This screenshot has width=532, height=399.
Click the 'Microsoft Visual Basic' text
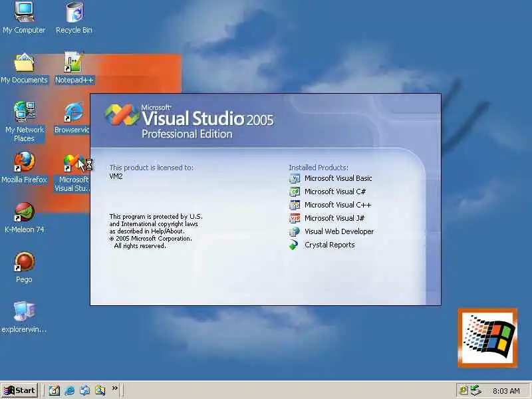point(338,178)
